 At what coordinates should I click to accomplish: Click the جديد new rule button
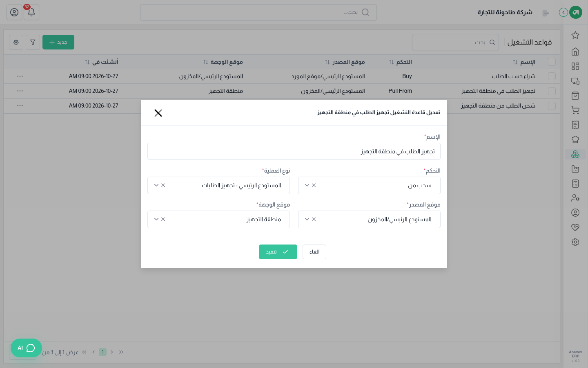[58, 42]
